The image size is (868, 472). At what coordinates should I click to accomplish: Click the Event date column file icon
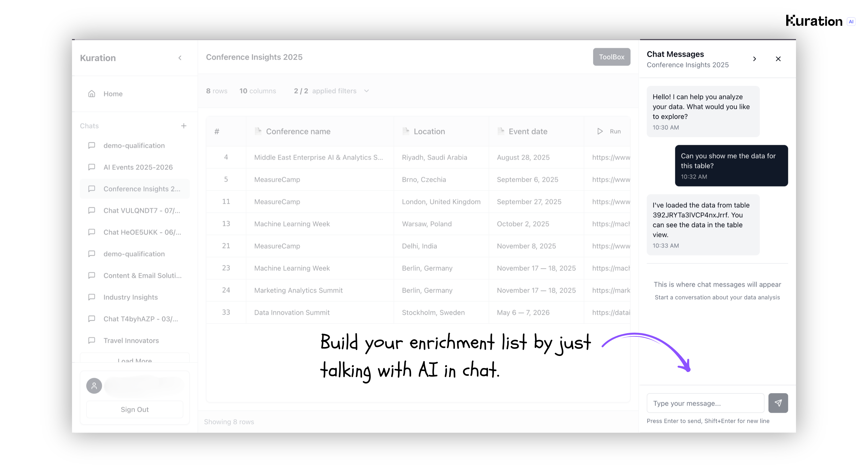[501, 131]
